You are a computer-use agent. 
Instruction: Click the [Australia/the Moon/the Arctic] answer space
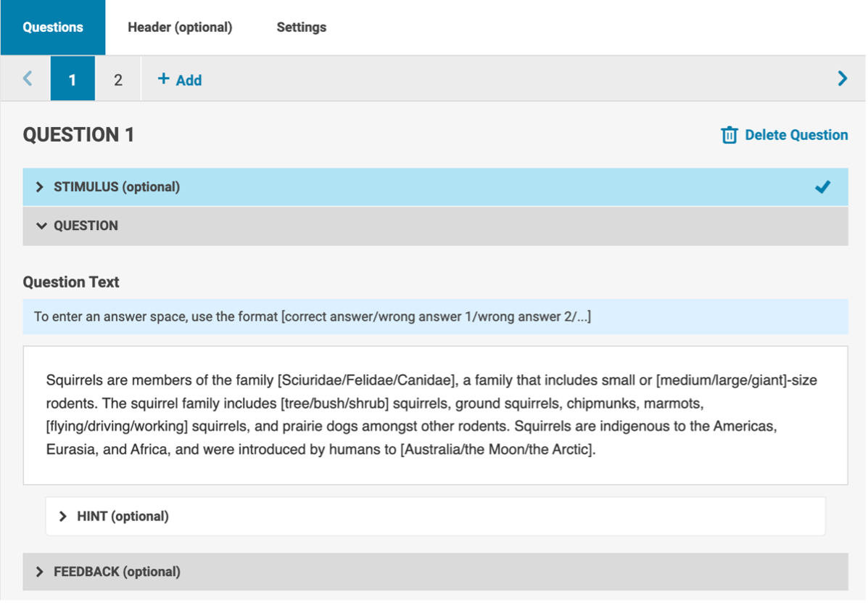497,449
